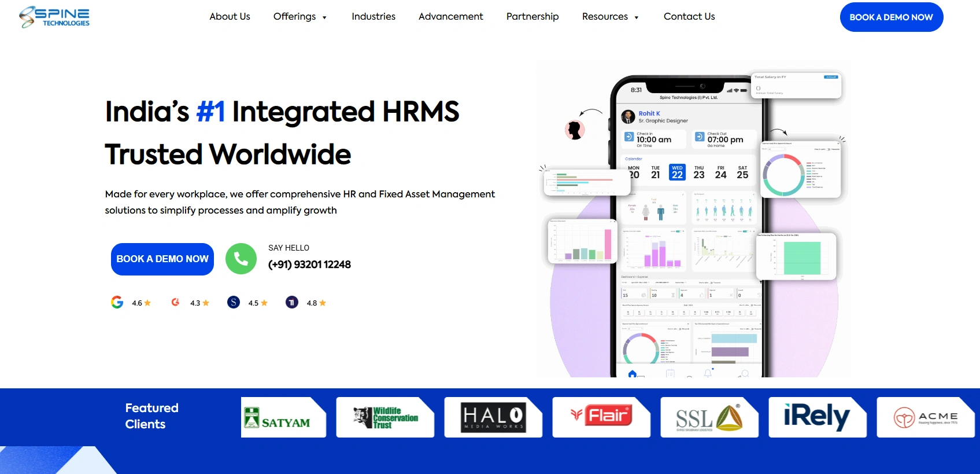Image resolution: width=980 pixels, height=474 pixels.
Task: Open the Offerings menu item
Action: (x=294, y=17)
